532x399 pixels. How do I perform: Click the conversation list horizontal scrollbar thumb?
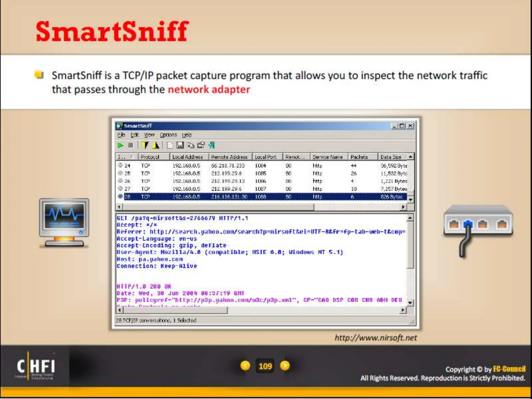pos(218,207)
